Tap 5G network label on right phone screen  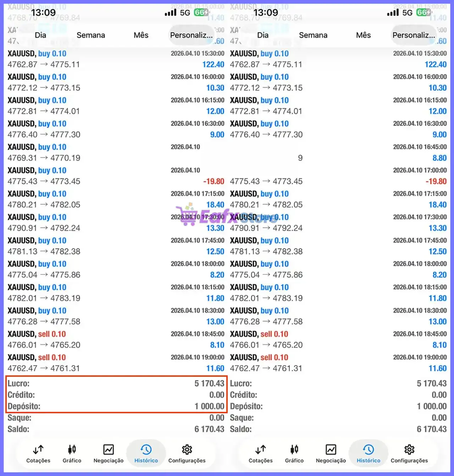pyautogui.click(x=408, y=13)
